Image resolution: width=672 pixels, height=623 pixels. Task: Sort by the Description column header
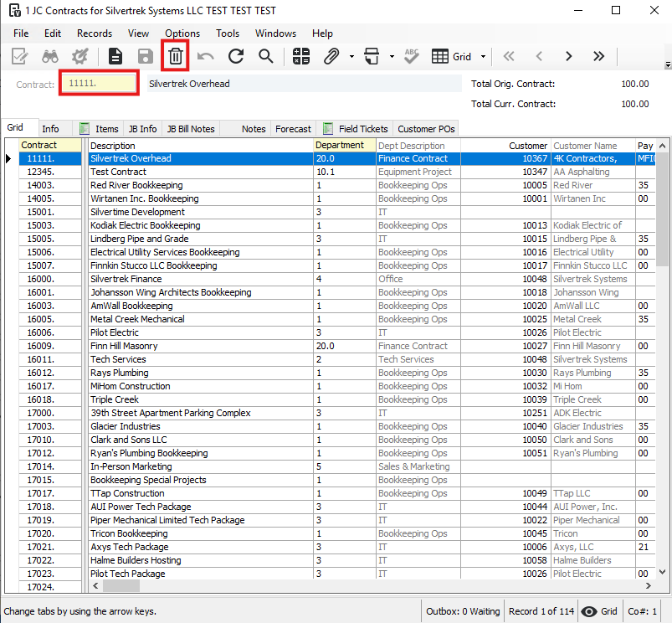pos(201,146)
